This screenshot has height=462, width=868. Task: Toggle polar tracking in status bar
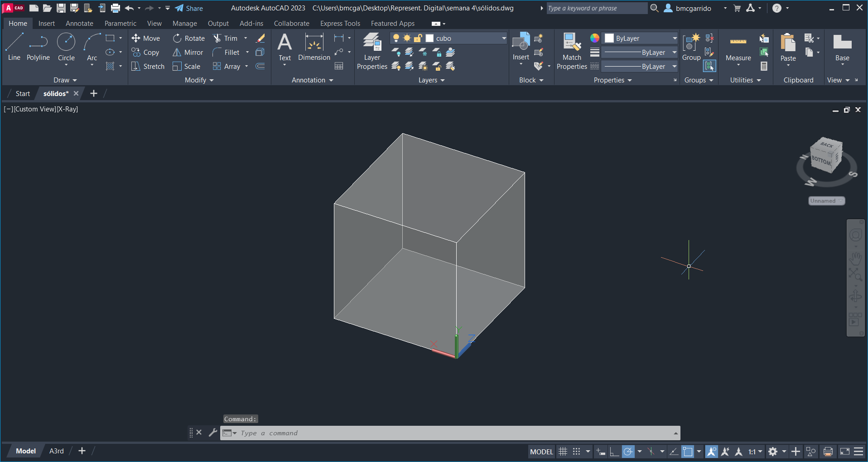click(628, 452)
